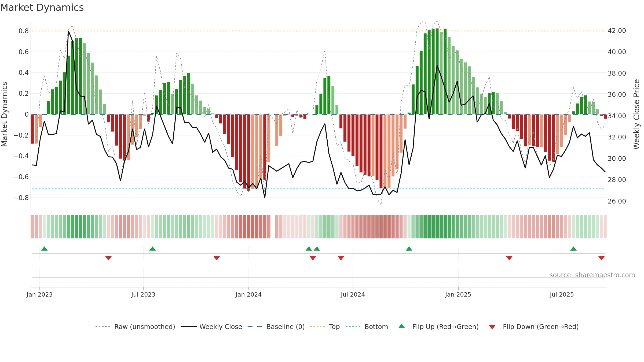Click the 38.00 price tick on the right axis
The image size is (644, 362).
coord(617,73)
